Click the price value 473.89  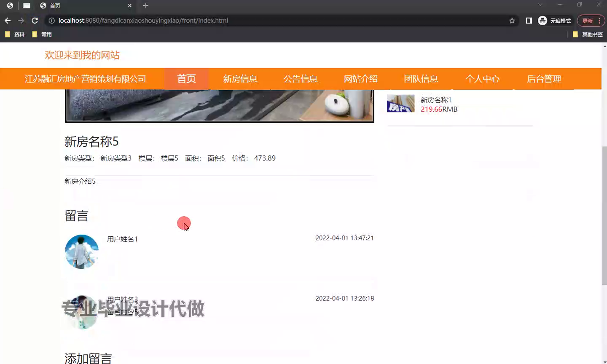265,158
